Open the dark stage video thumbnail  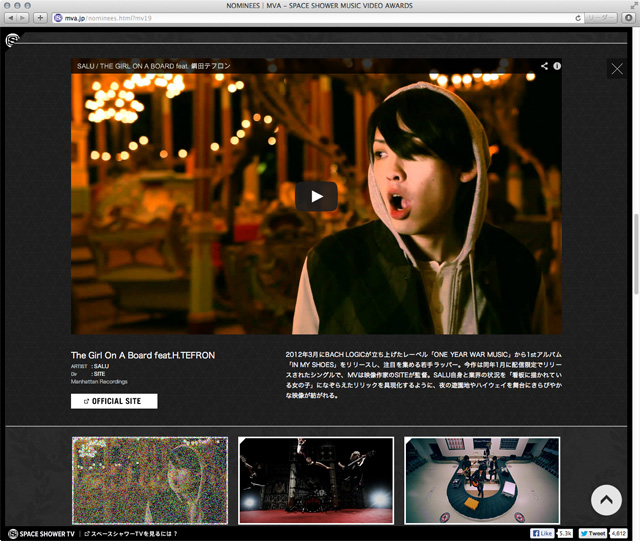[x=316, y=480]
